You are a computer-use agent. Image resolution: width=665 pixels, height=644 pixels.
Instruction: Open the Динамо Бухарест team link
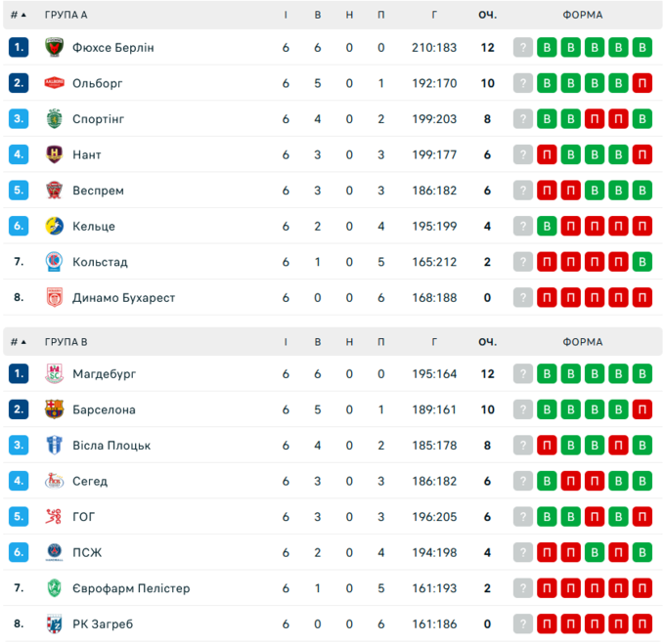(x=123, y=298)
